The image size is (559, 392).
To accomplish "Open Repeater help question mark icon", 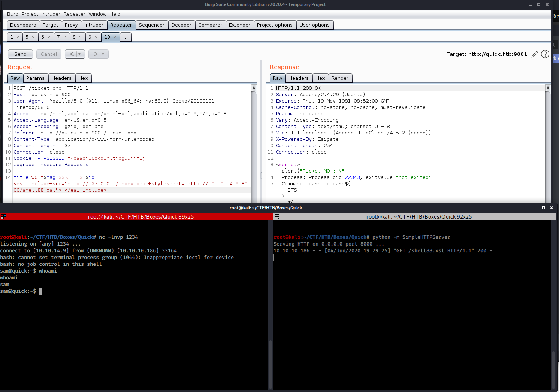I will pyautogui.click(x=545, y=54).
